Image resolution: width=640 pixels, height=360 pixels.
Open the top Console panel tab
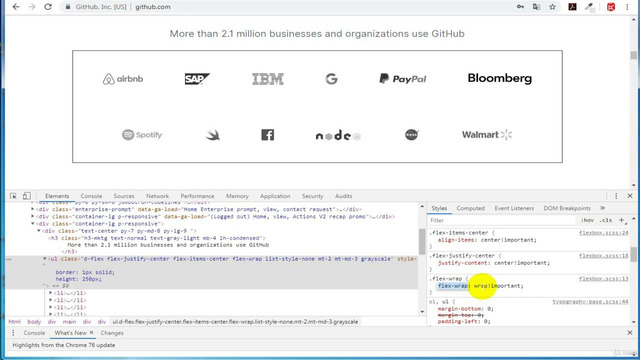[91, 196]
